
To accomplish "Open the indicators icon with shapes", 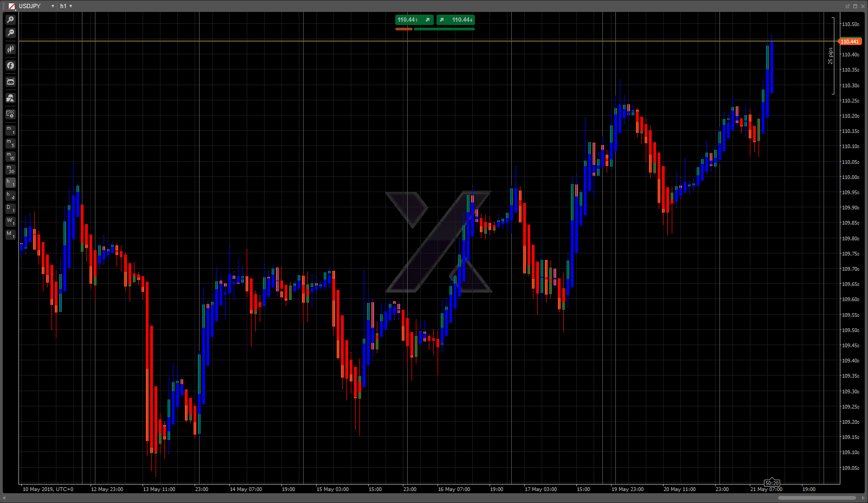I will [10, 98].
